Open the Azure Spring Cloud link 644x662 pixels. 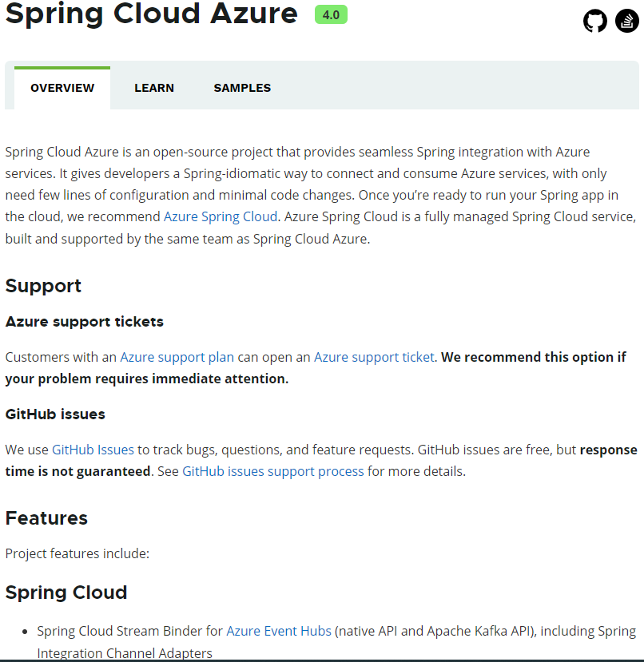(x=221, y=216)
